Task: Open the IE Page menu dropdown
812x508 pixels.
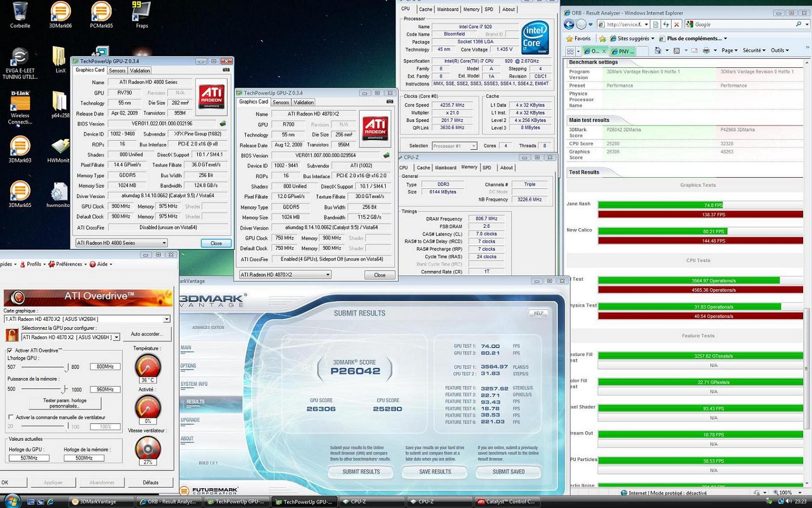Action: (x=730, y=51)
